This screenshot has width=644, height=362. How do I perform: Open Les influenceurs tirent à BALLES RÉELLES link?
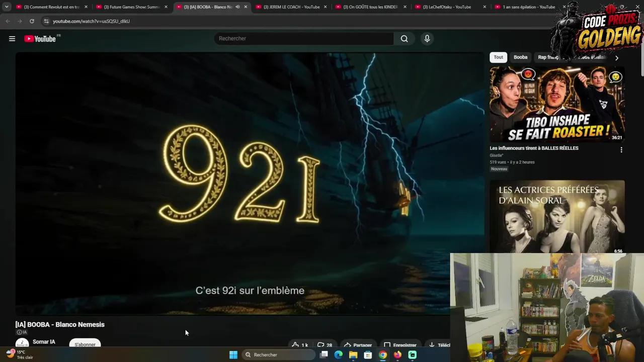[x=534, y=148]
